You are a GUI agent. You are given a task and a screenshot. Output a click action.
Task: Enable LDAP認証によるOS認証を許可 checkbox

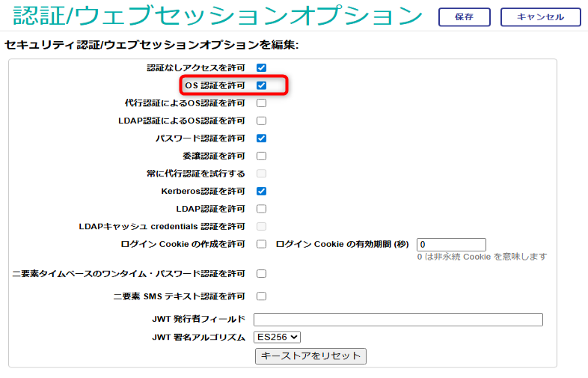262,121
